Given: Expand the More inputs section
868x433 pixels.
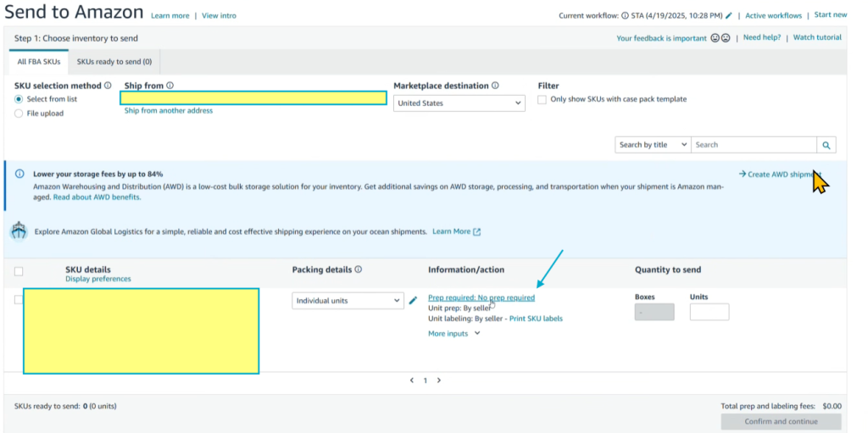Looking at the screenshot, I should 454,334.
